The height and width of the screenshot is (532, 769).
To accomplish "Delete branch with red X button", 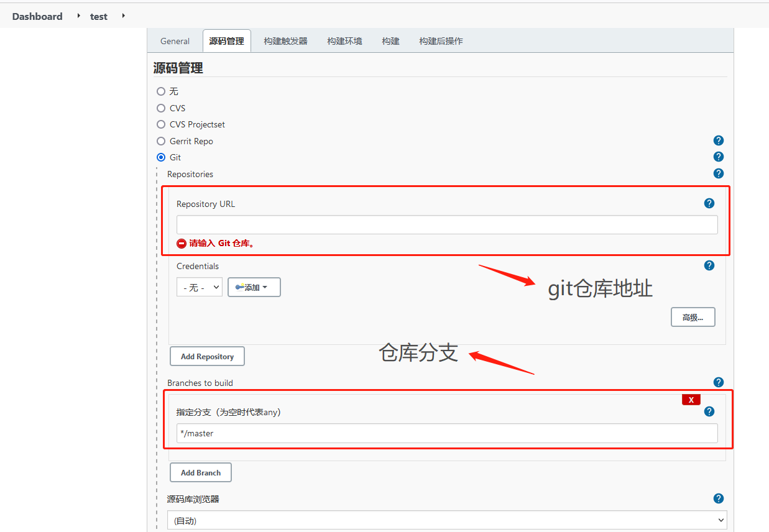I will pyautogui.click(x=691, y=400).
